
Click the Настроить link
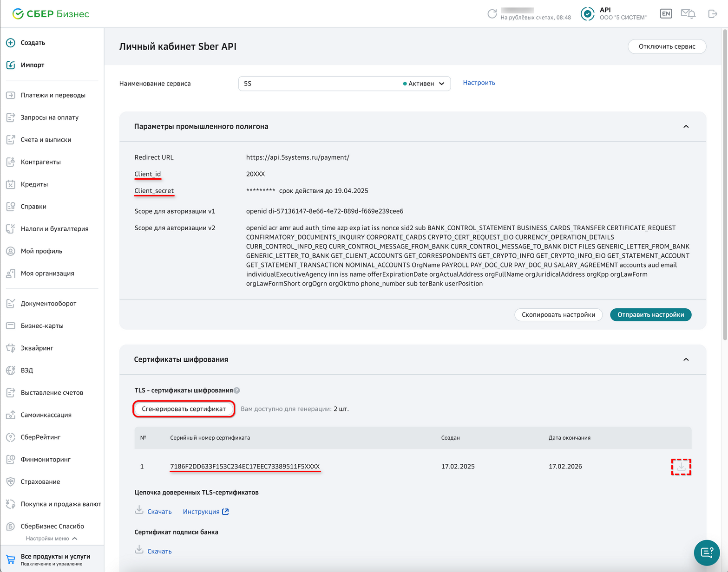pos(479,83)
